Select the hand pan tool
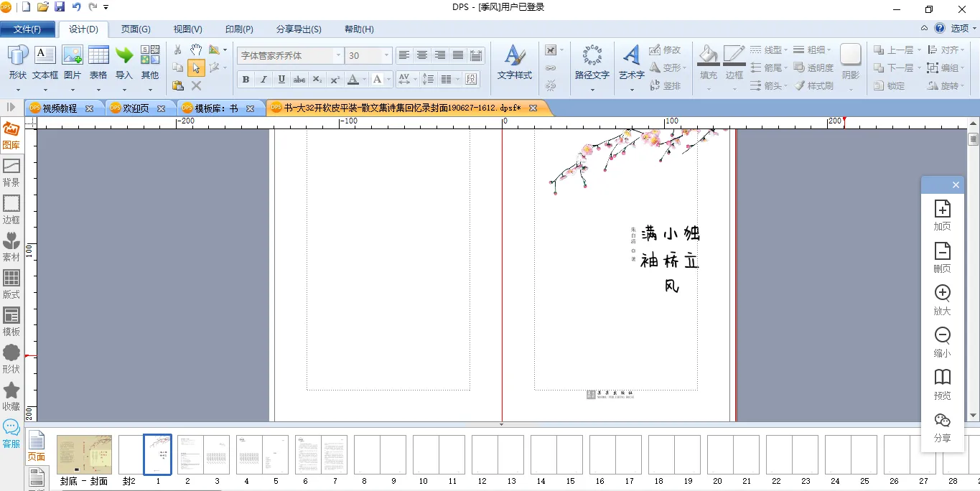Image resolution: width=980 pixels, height=491 pixels. pyautogui.click(x=196, y=50)
